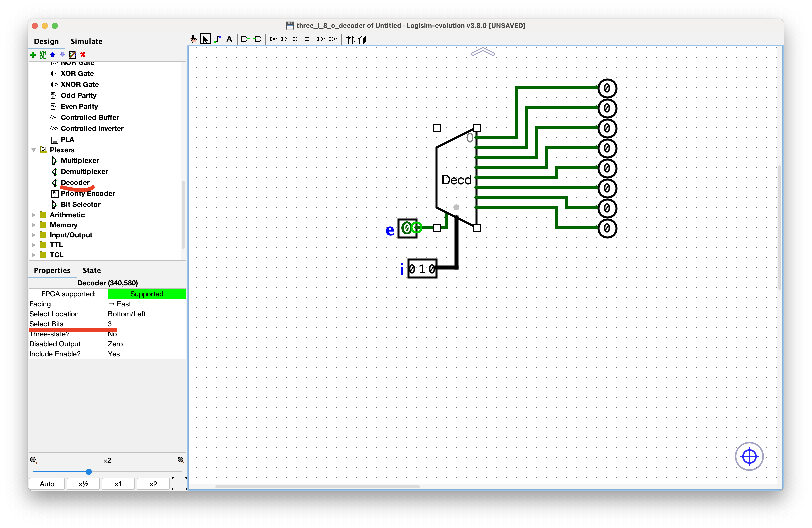Select Controlled Buffer in the tree

tap(90, 118)
